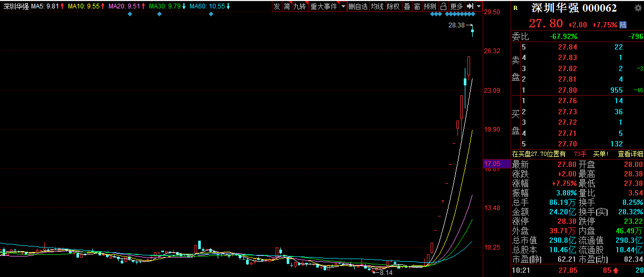Click the latest candlestick at chart top
The width and height of the screenshot is (644, 277).
[x=473, y=32]
